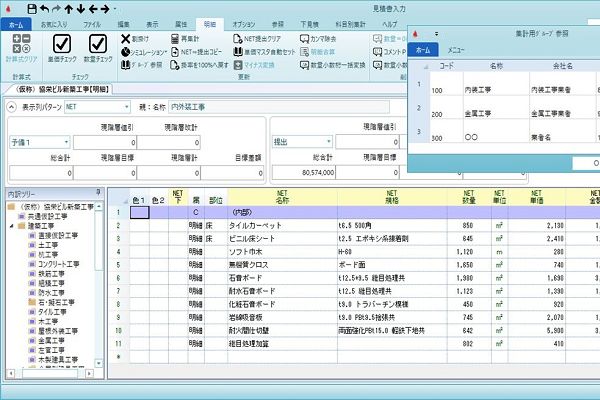
Task: Collapse the 建築工事 tree node
Action: 11,226
